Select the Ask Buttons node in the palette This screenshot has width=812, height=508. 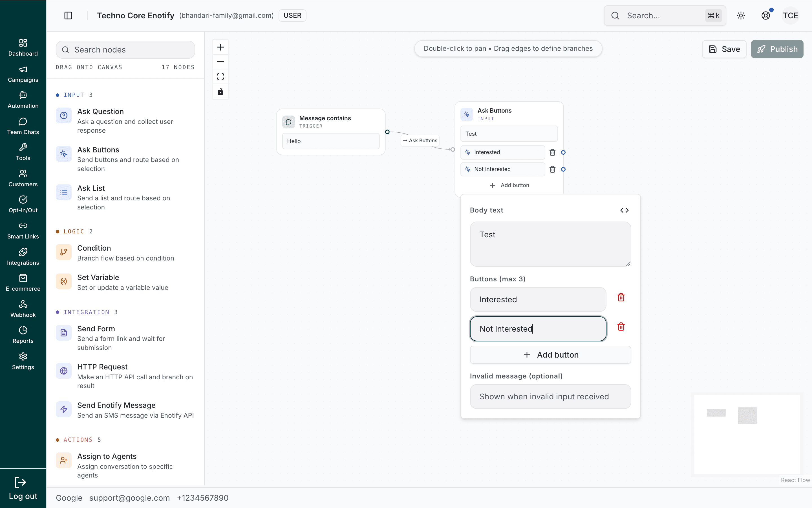click(x=125, y=159)
